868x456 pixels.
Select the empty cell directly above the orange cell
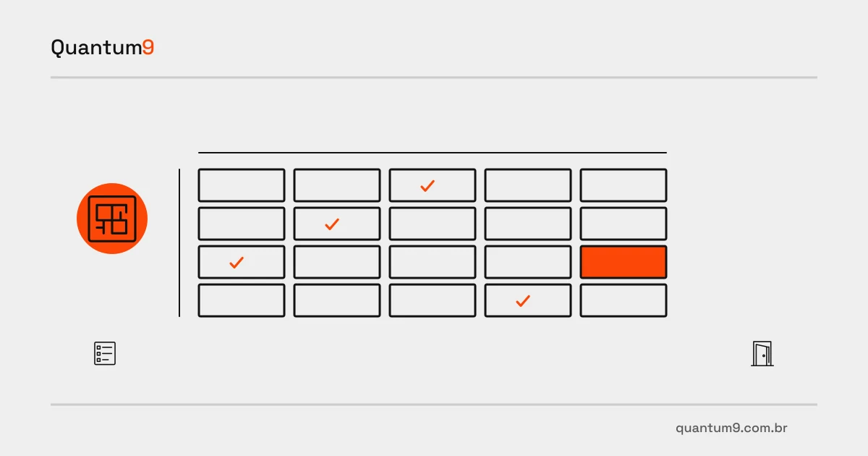click(x=624, y=224)
